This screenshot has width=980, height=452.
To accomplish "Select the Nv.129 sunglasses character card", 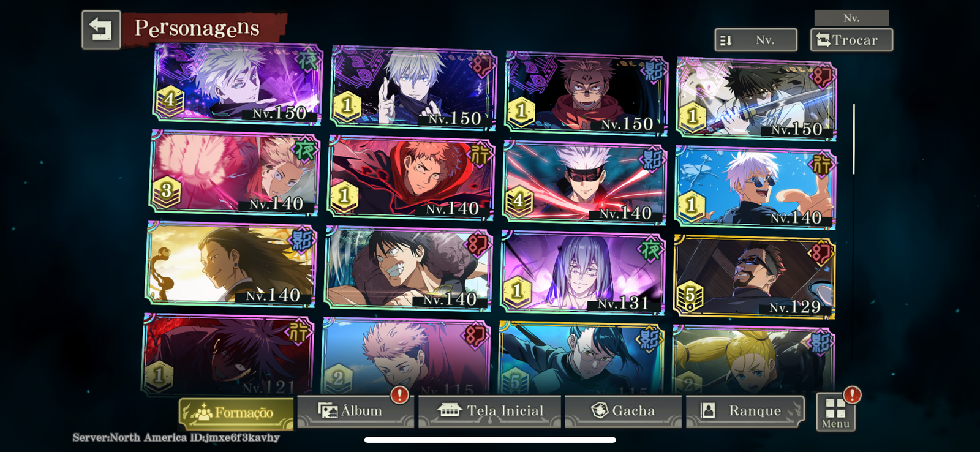I will (755, 277).
